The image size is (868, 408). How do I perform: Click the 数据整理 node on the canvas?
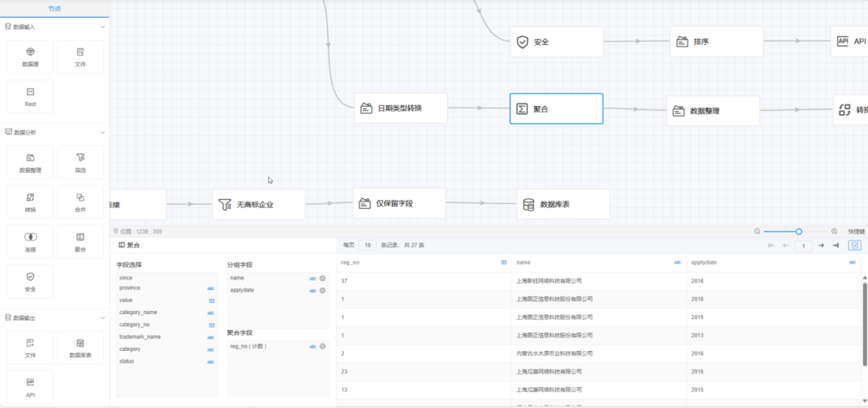(x=713, y=111)
